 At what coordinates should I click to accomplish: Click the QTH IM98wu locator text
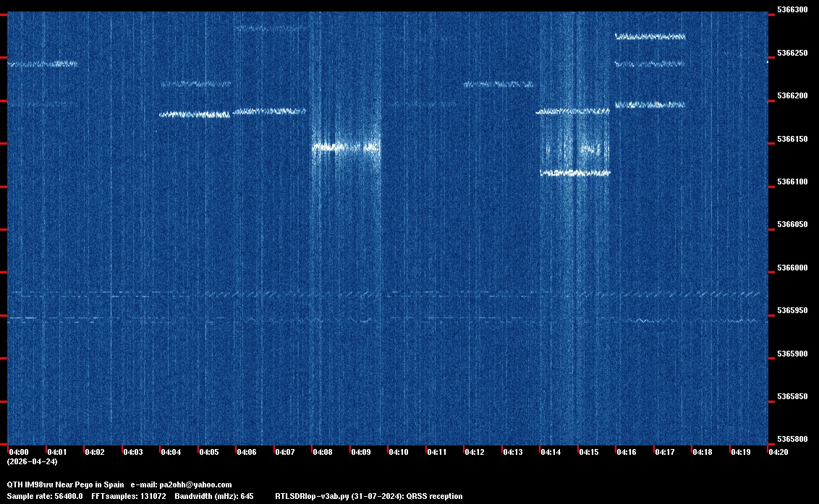coord(35,484)
